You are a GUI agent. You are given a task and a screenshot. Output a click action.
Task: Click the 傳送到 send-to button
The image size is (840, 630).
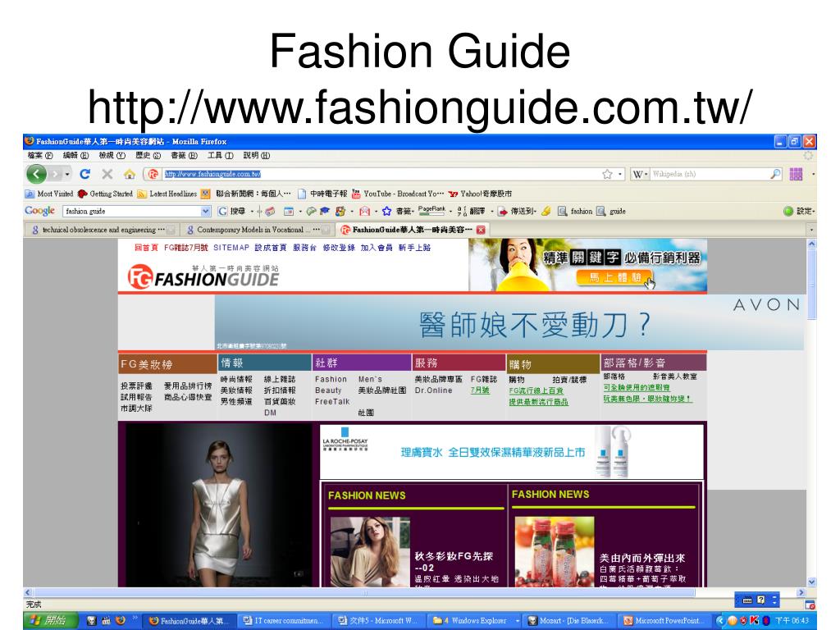(x=515, y=211)
